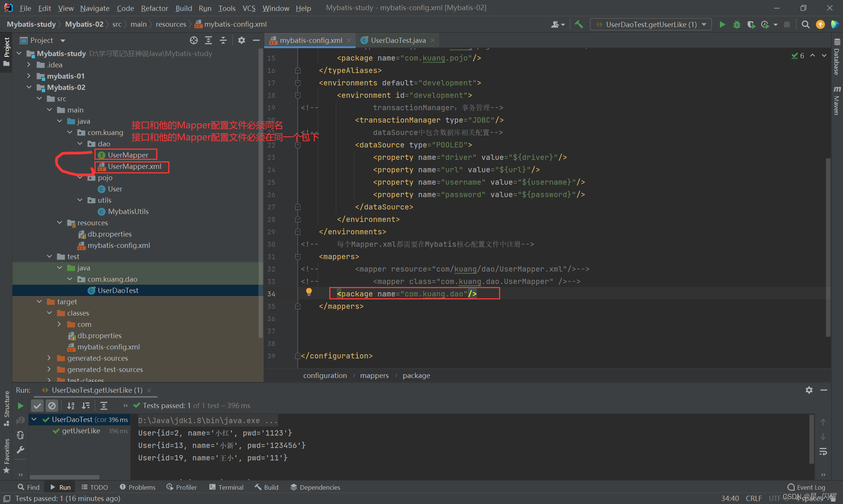Open the Problems tool window
The width and height of the screenshot is (843, 504).
(137, 487)
